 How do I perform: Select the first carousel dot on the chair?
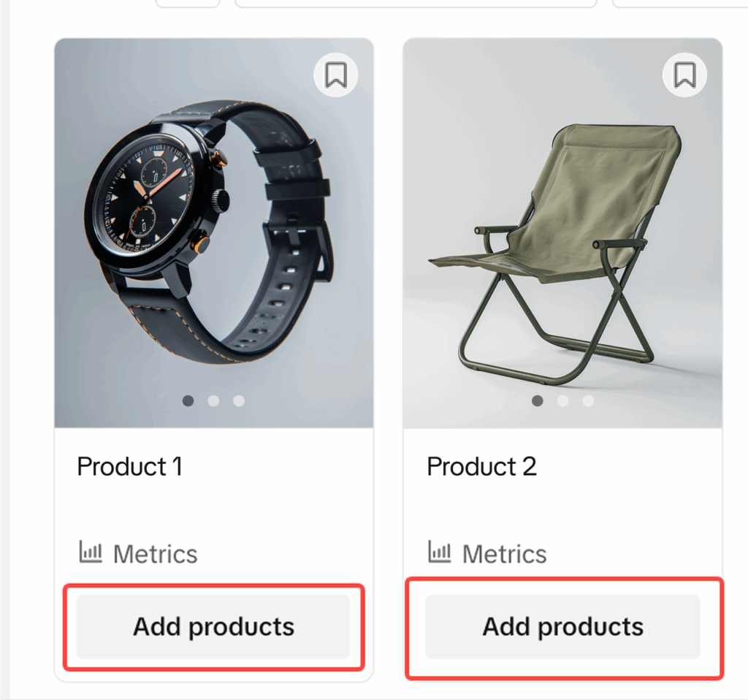tap(538, 400)
